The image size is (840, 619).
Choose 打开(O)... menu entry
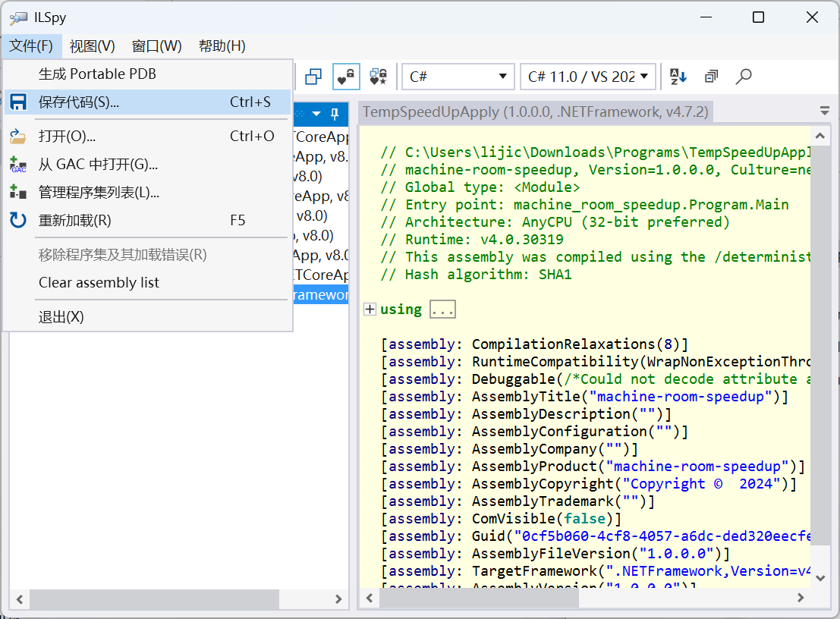point(148,137)
